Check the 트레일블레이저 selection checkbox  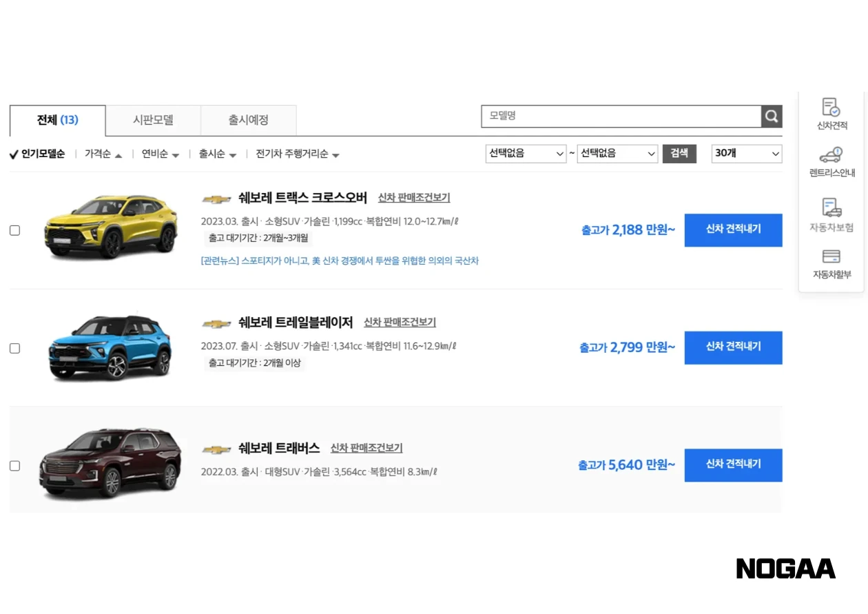[x=14, y=348]
